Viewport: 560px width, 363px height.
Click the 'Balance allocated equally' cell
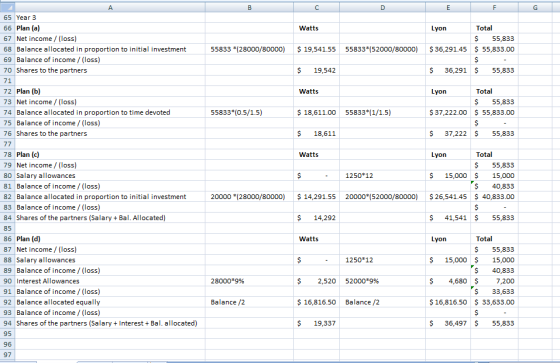coord(110,302)
